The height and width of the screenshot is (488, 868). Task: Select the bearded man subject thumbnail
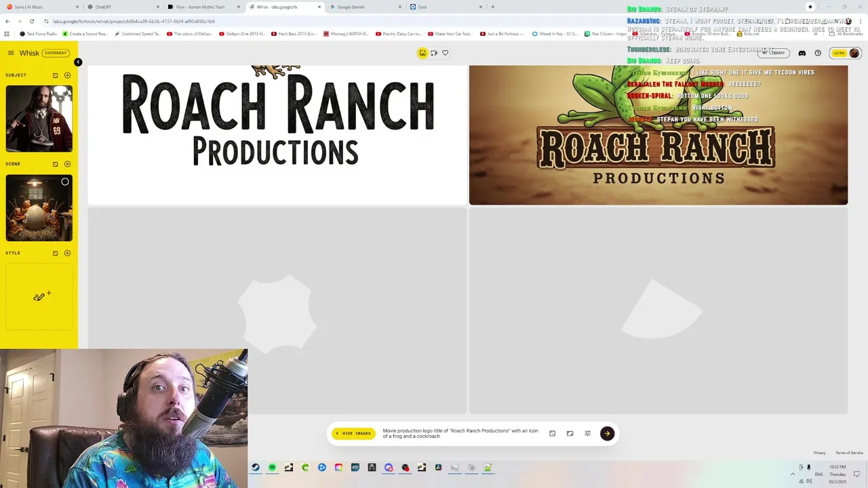click(39, 119)
